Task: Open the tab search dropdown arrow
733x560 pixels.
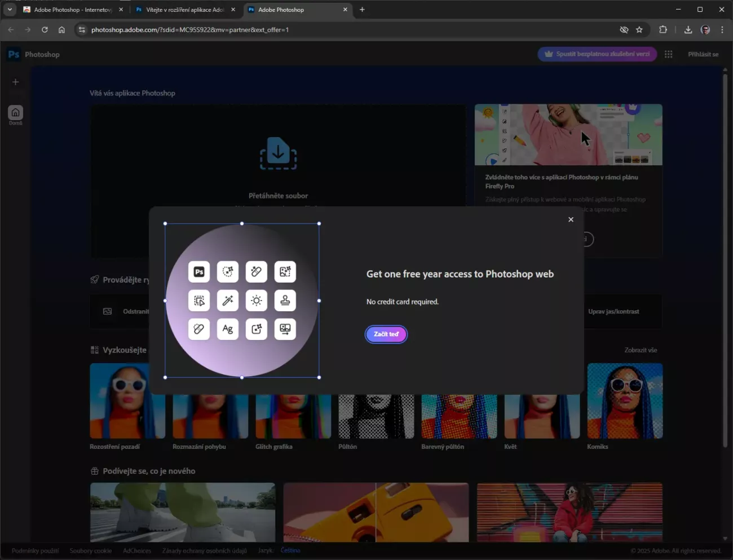Action: pyautogui.click(x=10, y=10)
